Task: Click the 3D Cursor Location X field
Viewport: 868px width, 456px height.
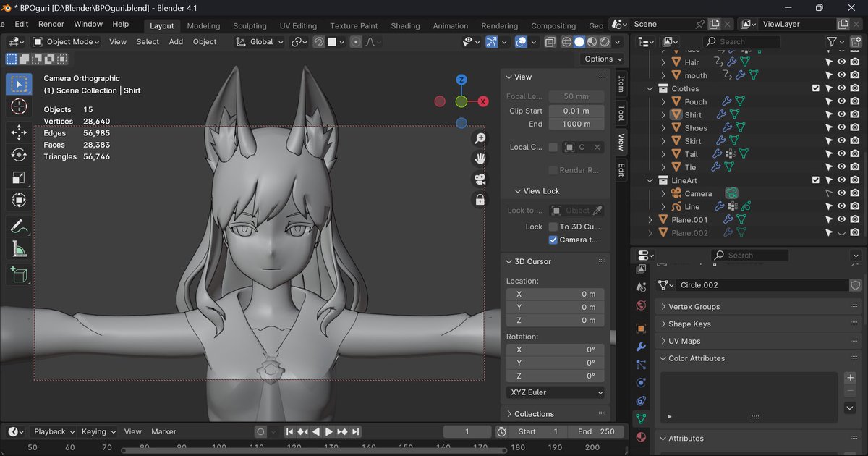Action: click(x=556, y=295)
